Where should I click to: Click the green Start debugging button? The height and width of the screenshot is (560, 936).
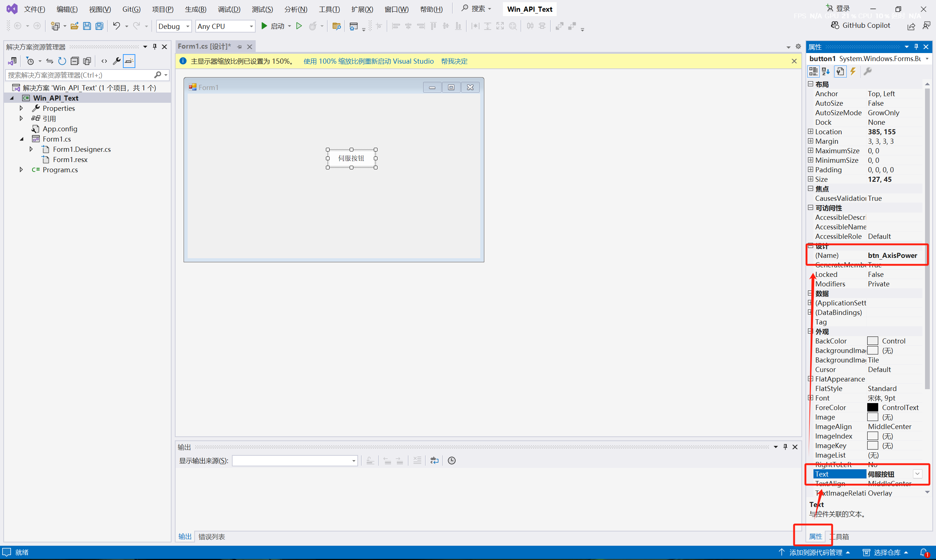pos(273,26)
